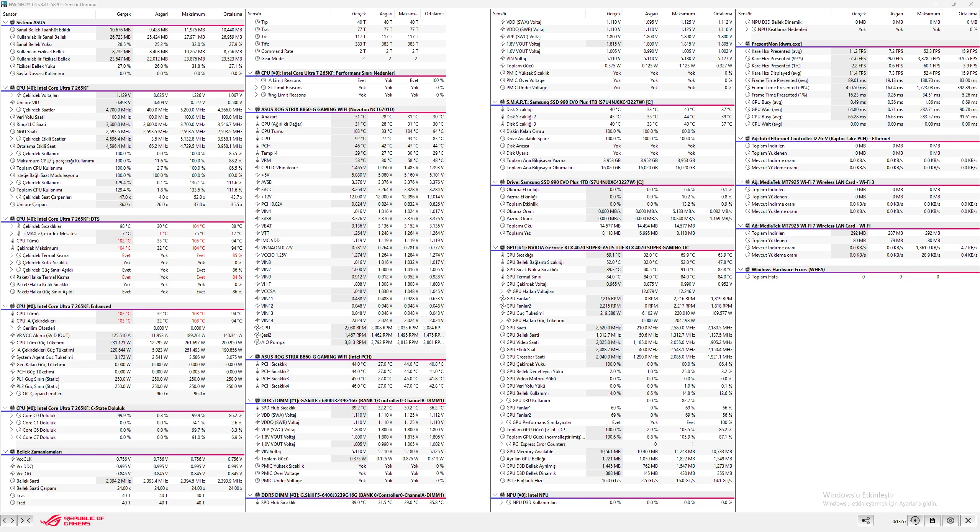Collapse the Bellek Zamanlamaları section
Image resolution: width=980 pixels, height=532 pixels.
pyautogui.click(x=5, y=452)
